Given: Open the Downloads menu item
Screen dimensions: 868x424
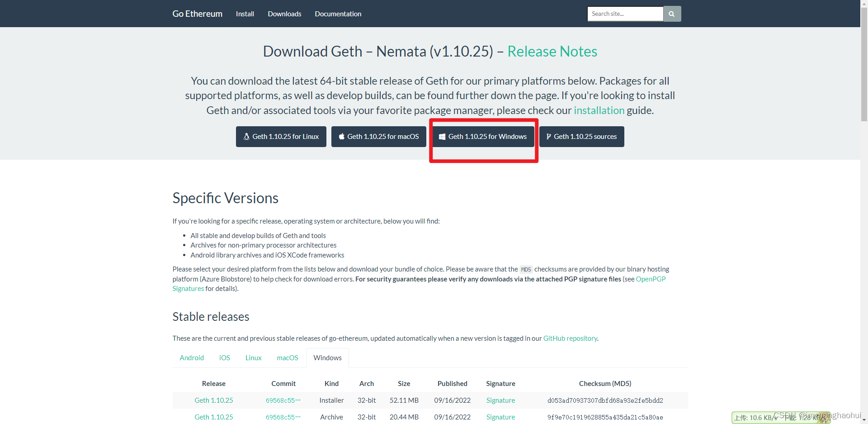Looking at the screenshot, I should click(284, 14).
